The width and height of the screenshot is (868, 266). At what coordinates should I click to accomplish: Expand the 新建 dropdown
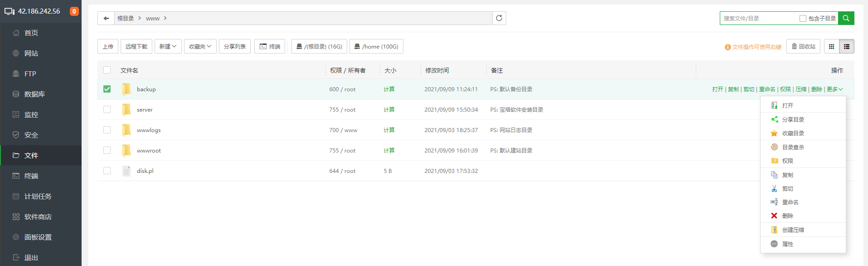168,46
